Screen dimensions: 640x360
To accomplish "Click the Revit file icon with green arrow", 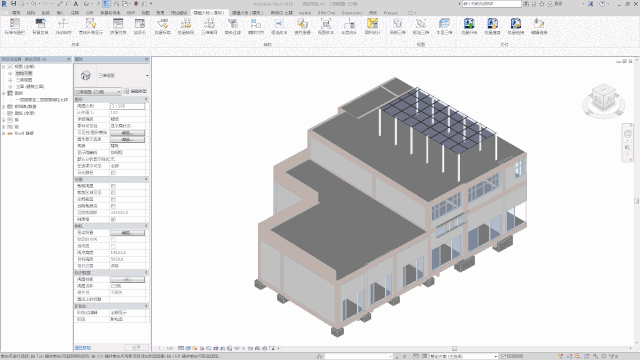I will pos(469,24).
